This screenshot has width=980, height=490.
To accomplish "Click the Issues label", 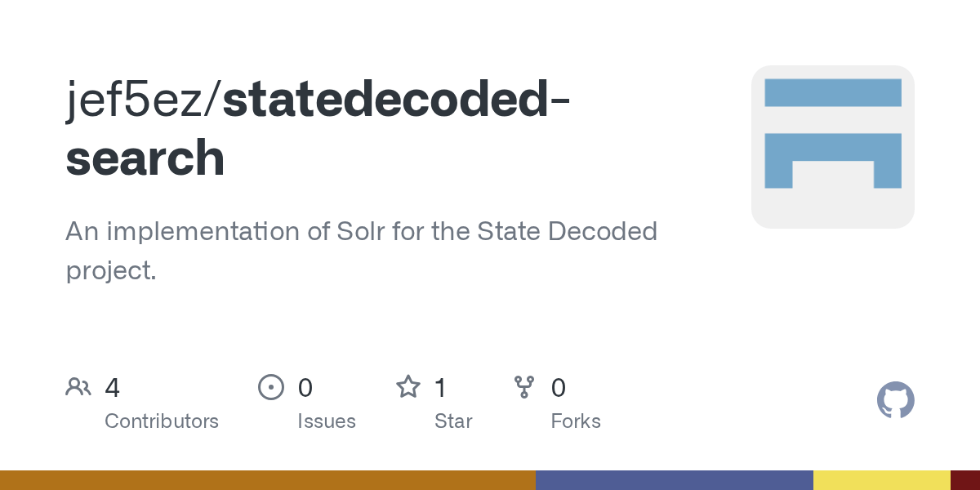I will [x=327, y=421].
